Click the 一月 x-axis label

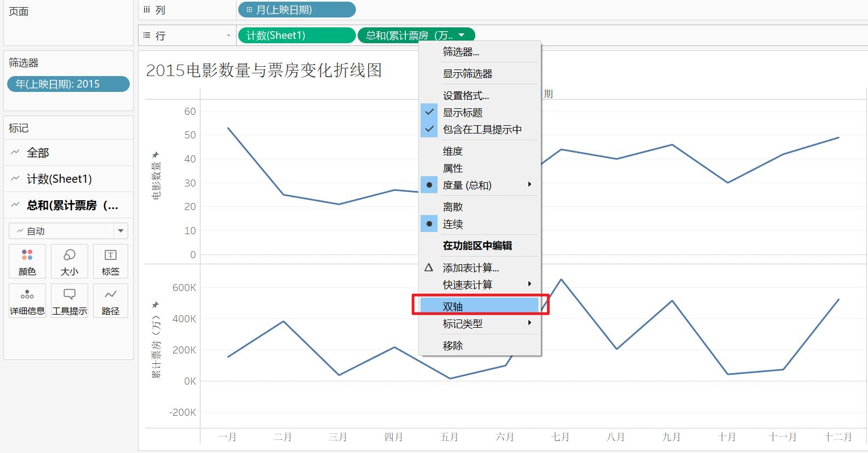click(227, 437)
